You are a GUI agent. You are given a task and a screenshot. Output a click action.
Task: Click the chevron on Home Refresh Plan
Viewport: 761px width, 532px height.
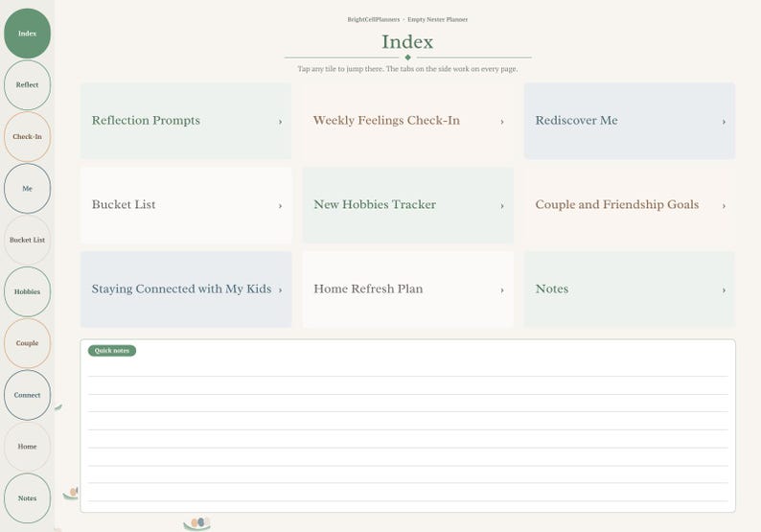(502, 290)
